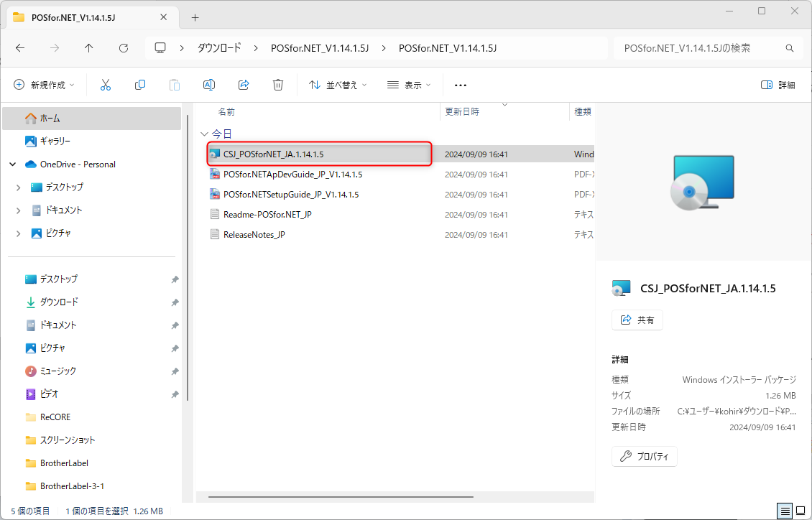The image size is (812, 520).
Task: Click the Delete trash can icon
Action: [278, 85]
